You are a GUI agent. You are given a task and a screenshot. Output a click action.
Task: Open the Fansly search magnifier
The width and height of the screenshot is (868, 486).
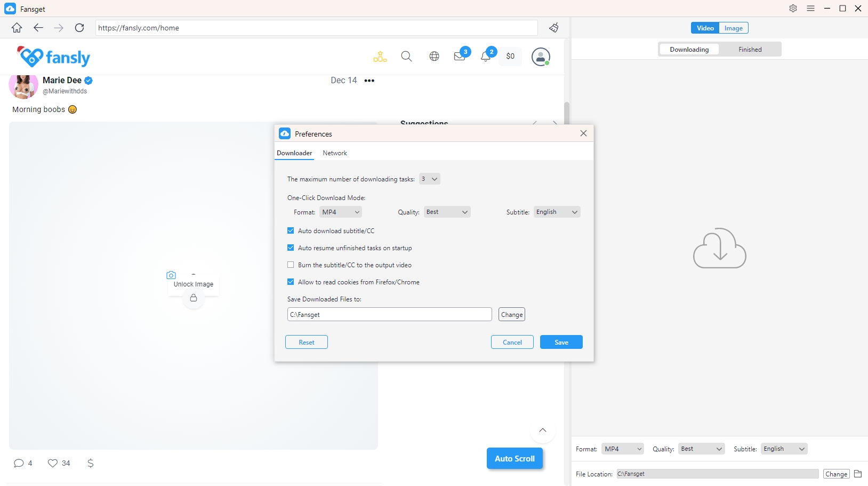tap(406, 57)
